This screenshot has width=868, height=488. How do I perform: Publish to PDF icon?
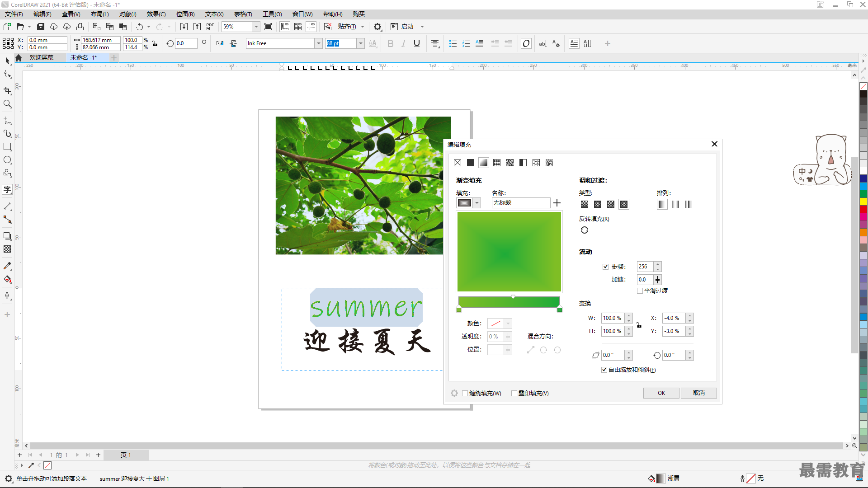[x=210, y=27]
